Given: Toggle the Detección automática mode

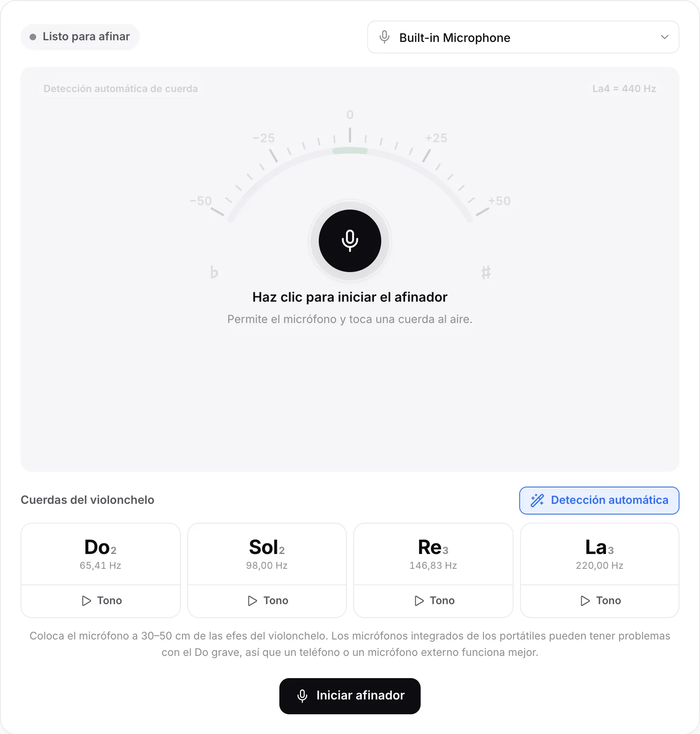Looking at the screenshot, I should pyautogui.click(x=599, y=500).
